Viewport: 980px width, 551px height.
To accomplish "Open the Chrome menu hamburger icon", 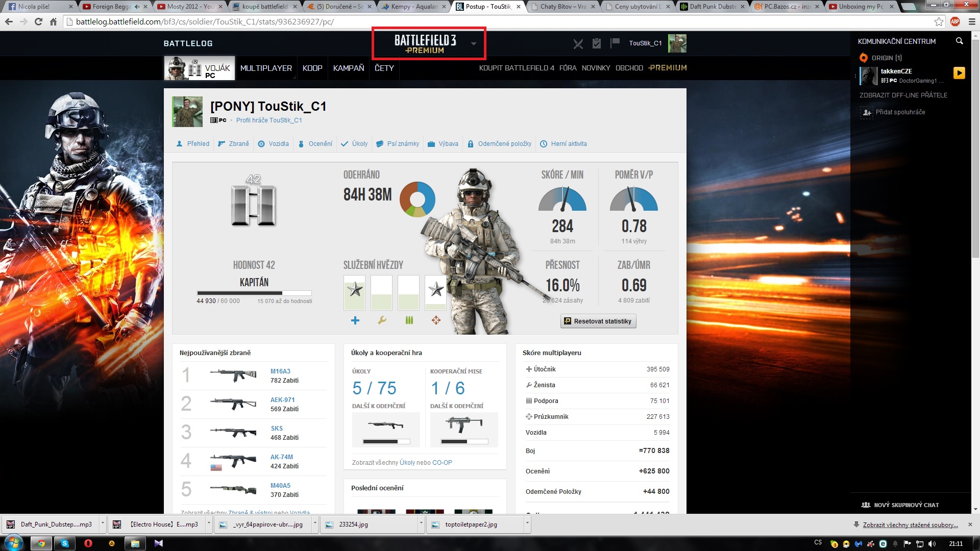I will 972,22.
